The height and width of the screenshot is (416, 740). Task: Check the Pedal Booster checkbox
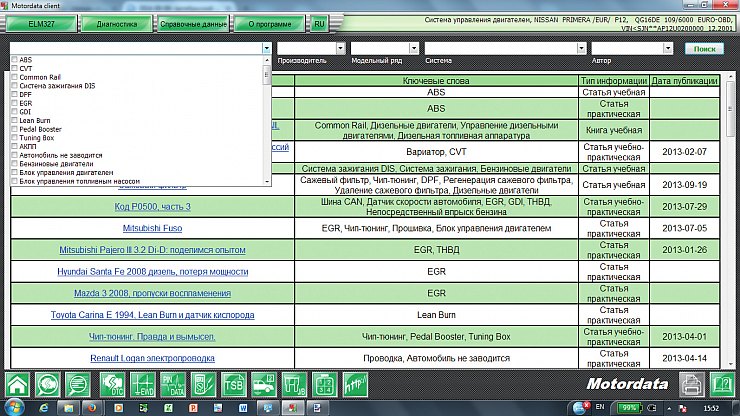click(15, 129)
